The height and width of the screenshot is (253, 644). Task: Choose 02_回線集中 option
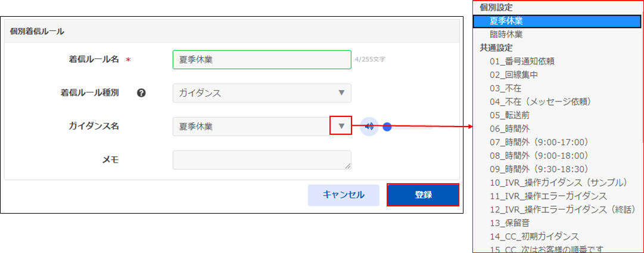(514, 75)
